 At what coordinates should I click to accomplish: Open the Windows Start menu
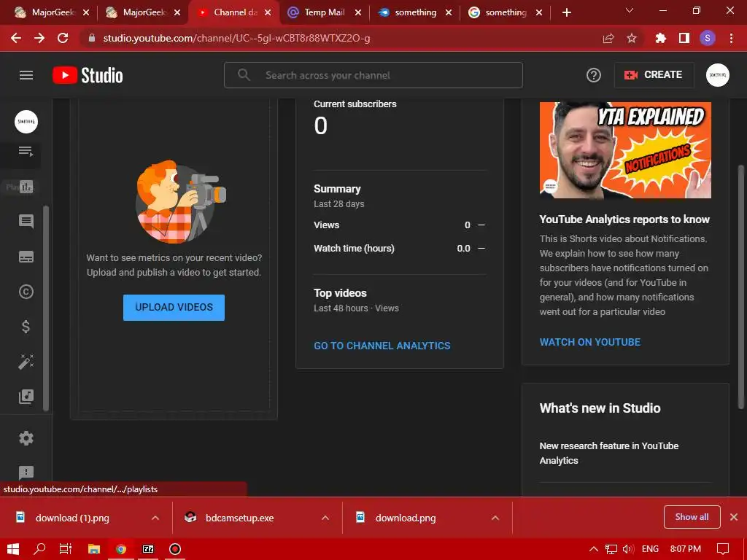pos(13,549)
